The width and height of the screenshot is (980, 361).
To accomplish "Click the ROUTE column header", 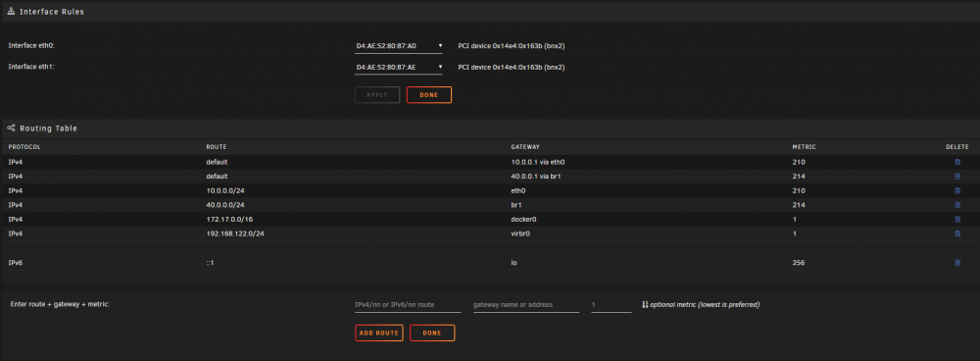I will click(217, 147).
